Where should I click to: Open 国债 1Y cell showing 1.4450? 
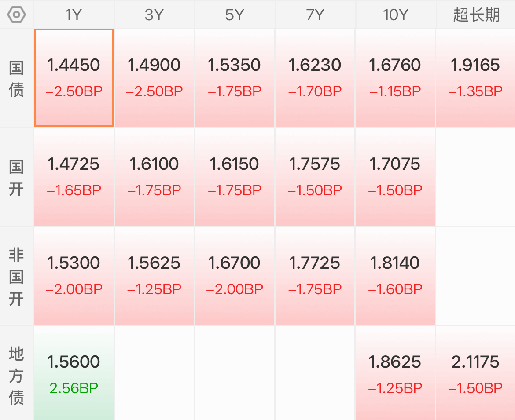point(74,78)
